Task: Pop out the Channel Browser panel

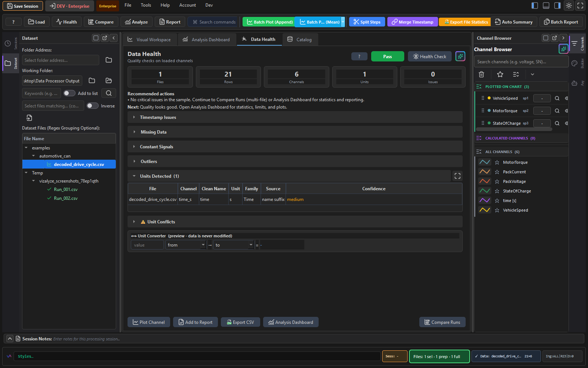Action: [555, 38]
